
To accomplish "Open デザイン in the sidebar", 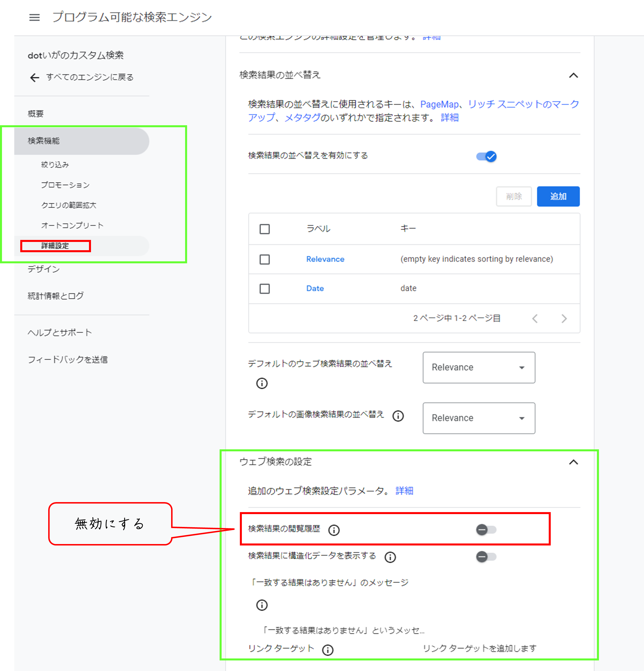I will [x=44, y=269].
